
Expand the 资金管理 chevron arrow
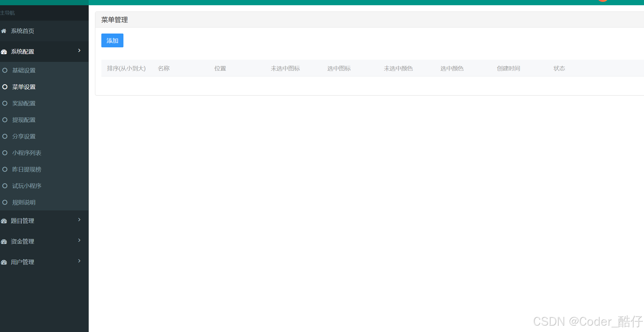pyautogui.click(x=79, y=240)
